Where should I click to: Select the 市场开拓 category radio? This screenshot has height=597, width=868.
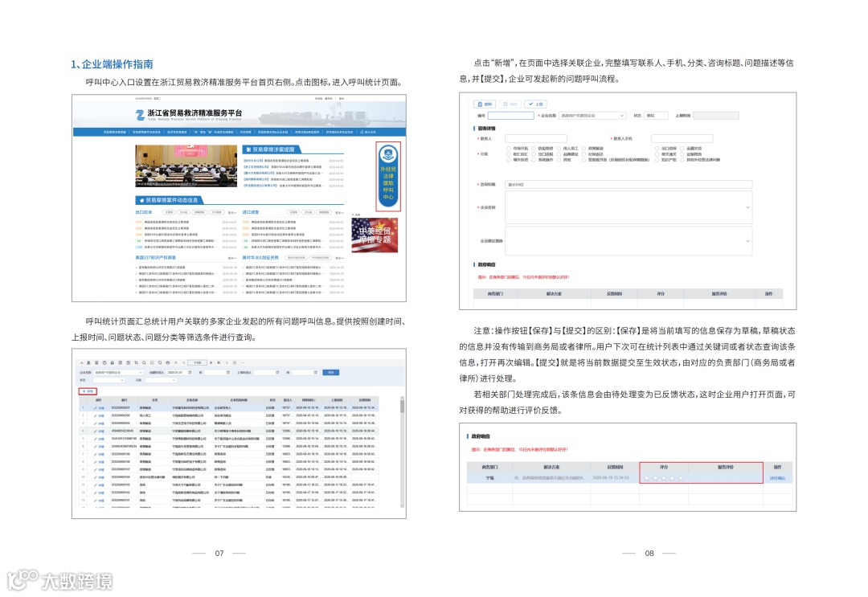pos(508,149)
